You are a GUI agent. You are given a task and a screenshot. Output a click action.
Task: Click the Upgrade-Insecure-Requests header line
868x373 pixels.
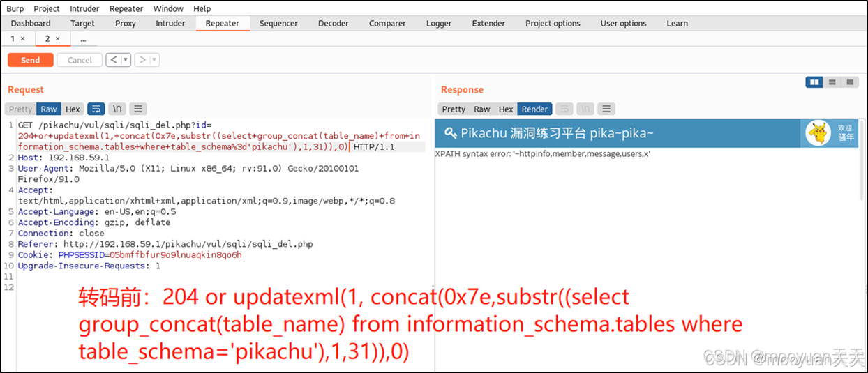click(89, 266)
